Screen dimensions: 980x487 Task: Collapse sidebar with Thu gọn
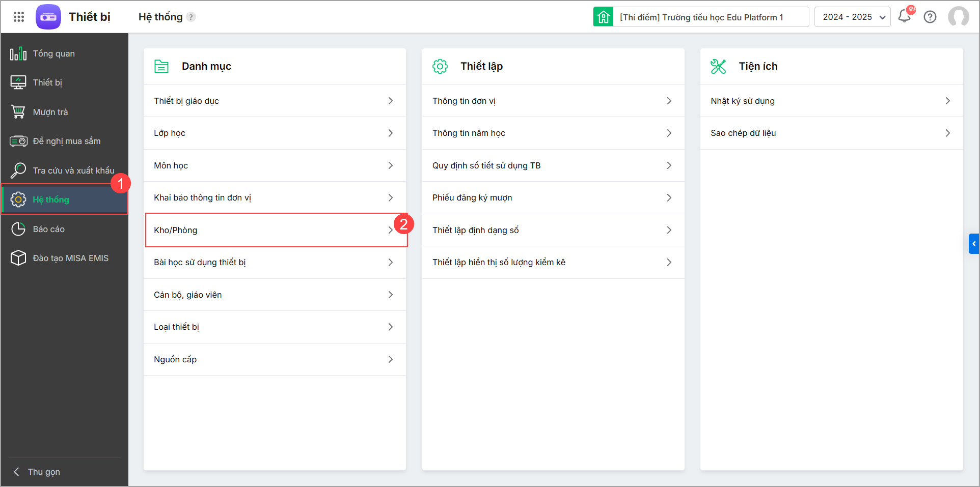click(x=43, y=472)
